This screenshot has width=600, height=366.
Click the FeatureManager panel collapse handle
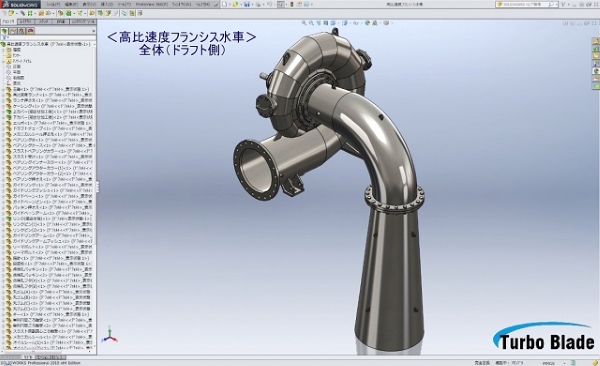[98, 187]
